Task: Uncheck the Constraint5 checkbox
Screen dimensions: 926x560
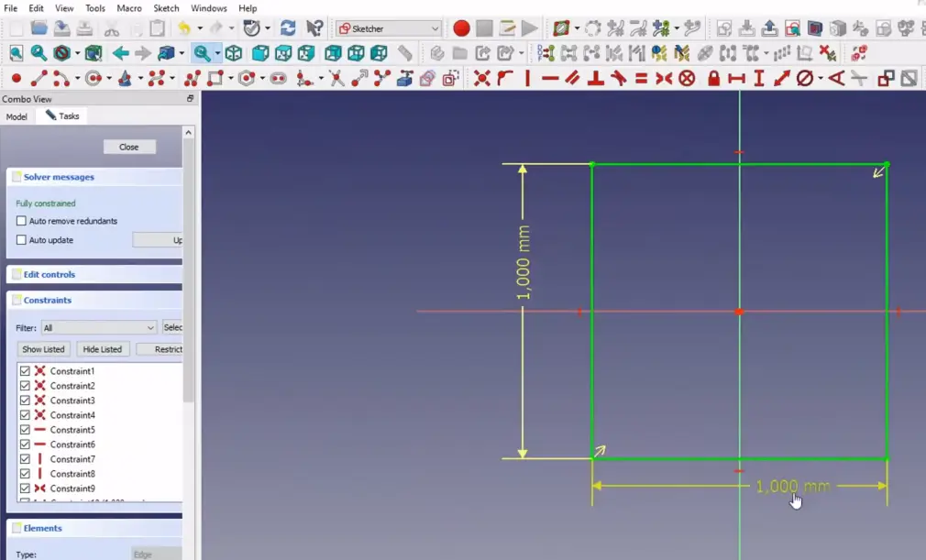Action: click(25, 430)
